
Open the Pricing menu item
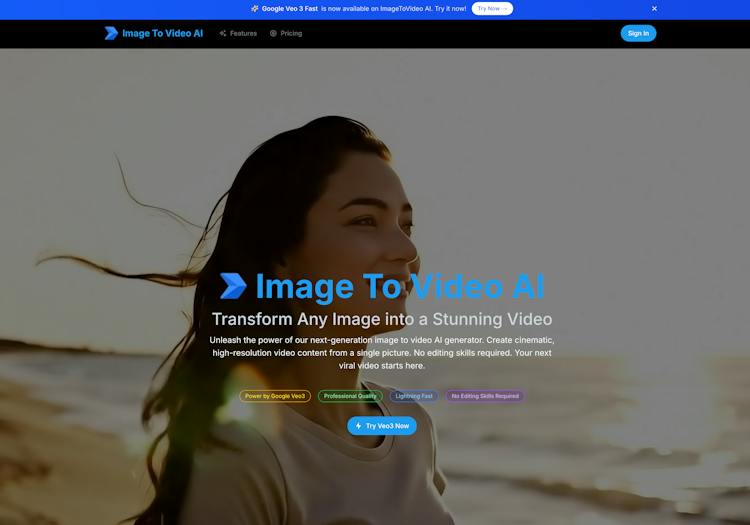[x=286, y=33]
